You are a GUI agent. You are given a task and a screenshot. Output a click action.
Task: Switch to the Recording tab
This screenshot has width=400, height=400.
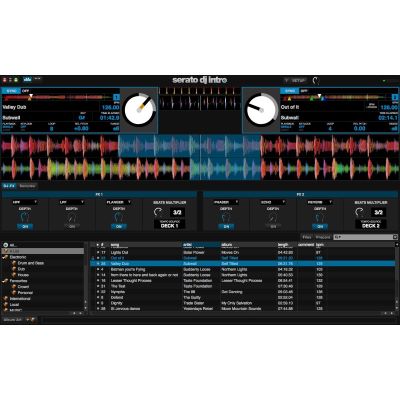(x=27, y=186)
